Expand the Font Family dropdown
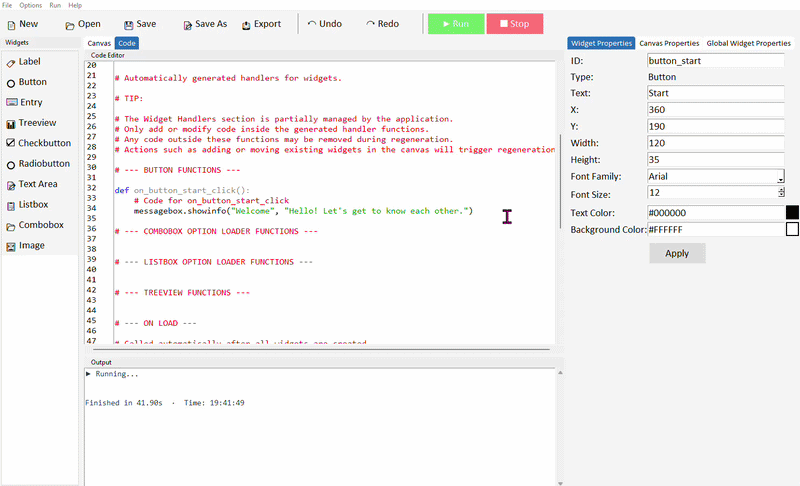 click(x=780, y=177)
